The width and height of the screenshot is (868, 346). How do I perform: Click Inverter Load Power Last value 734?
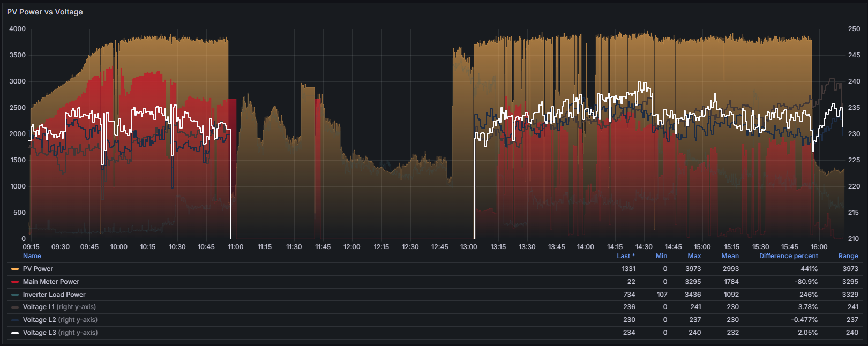(630, 295)
